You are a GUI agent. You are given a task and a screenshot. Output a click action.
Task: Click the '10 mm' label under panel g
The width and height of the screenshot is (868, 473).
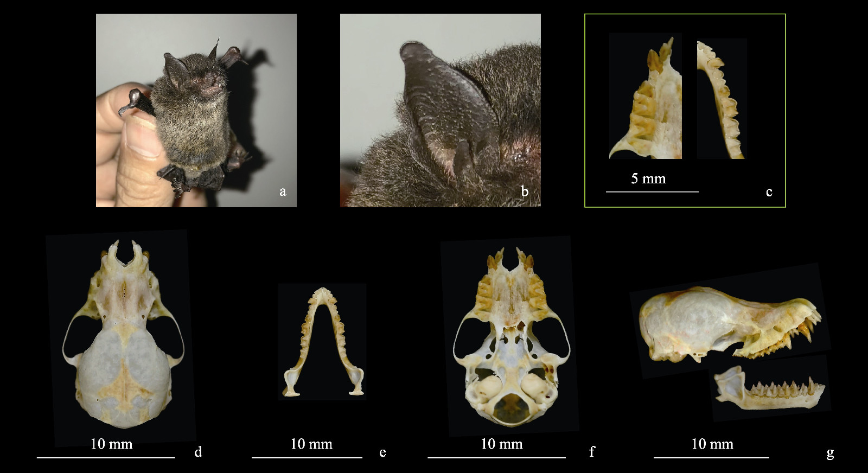coord(712,444)
